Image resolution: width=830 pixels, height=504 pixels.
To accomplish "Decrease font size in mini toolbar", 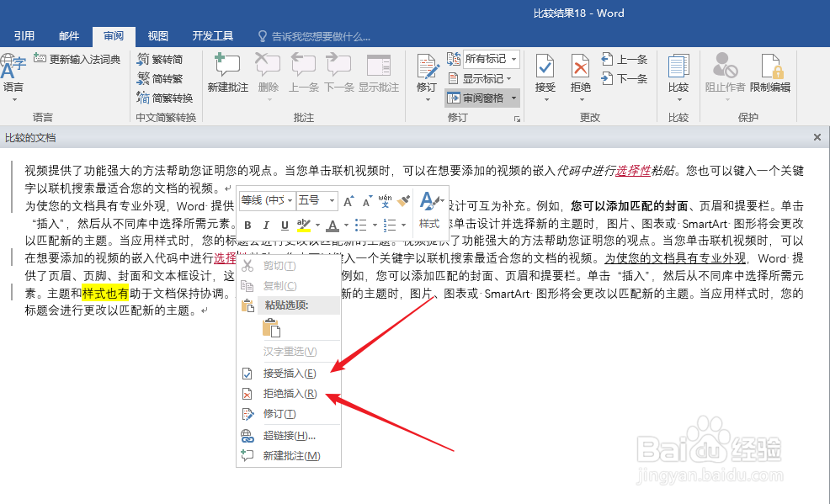I will 366,201.
